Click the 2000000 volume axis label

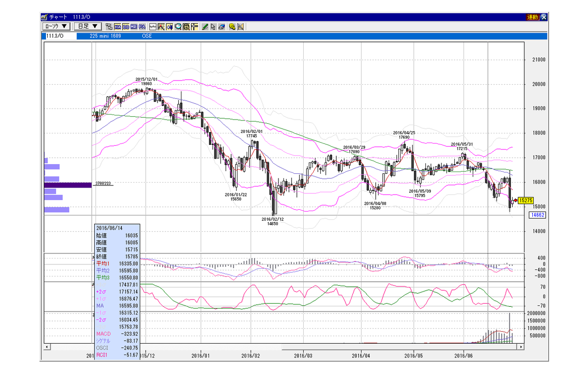coord(537,313)
